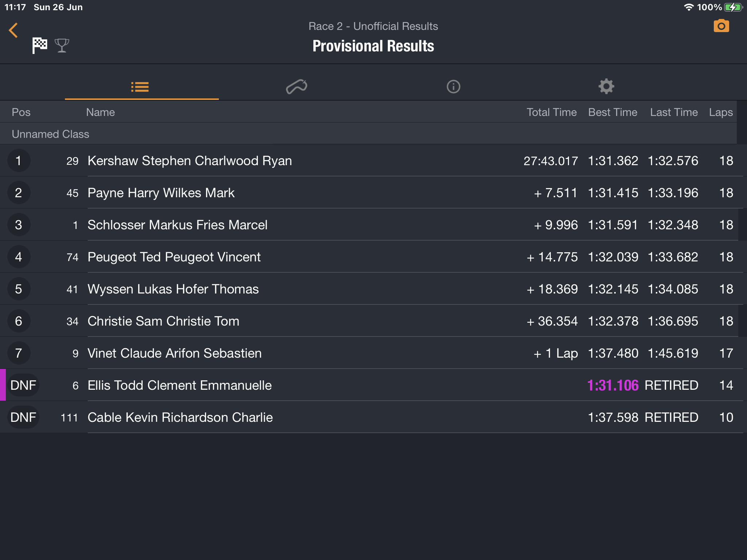Tap last time 1:33.682

pyautogui.click(x=673, y=257)
